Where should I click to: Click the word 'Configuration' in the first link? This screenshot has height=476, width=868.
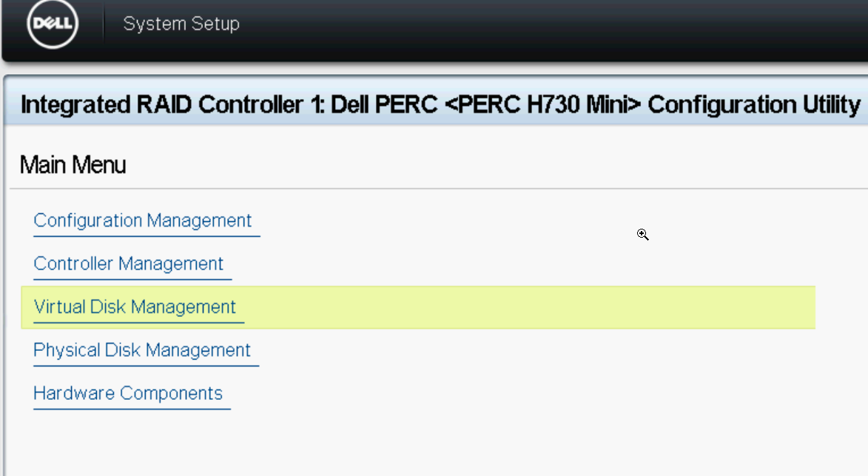88,221
